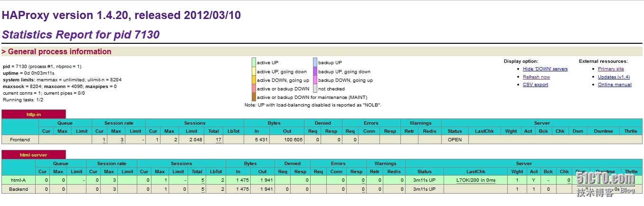Click the LastChk header in html-server table
This screenshot has width=644, height=206.
(475, 172)
